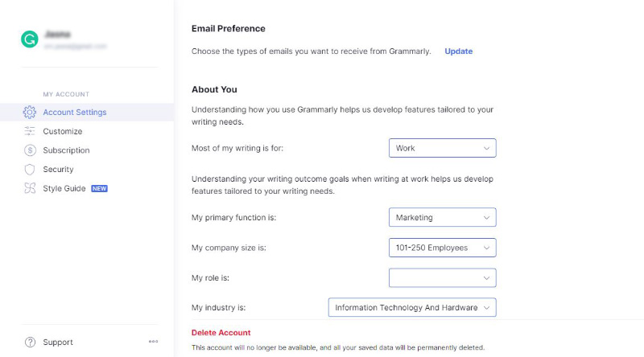Open the industry dropdown
644x357 pixels.
pyautogui.click(x=412, y=307)
